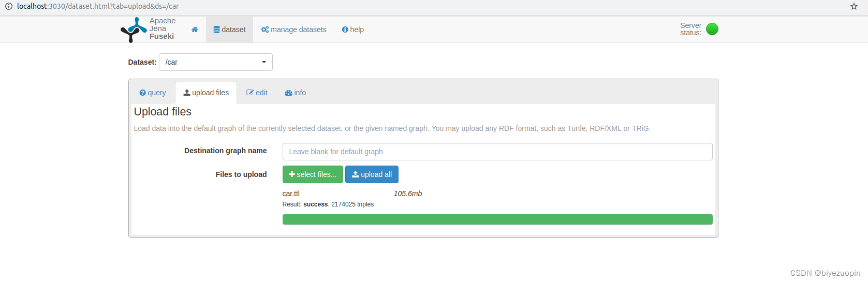Click the upload all button
Image resolution: width=868 pixels, height=282 pixels.
(x=372, y=174)
